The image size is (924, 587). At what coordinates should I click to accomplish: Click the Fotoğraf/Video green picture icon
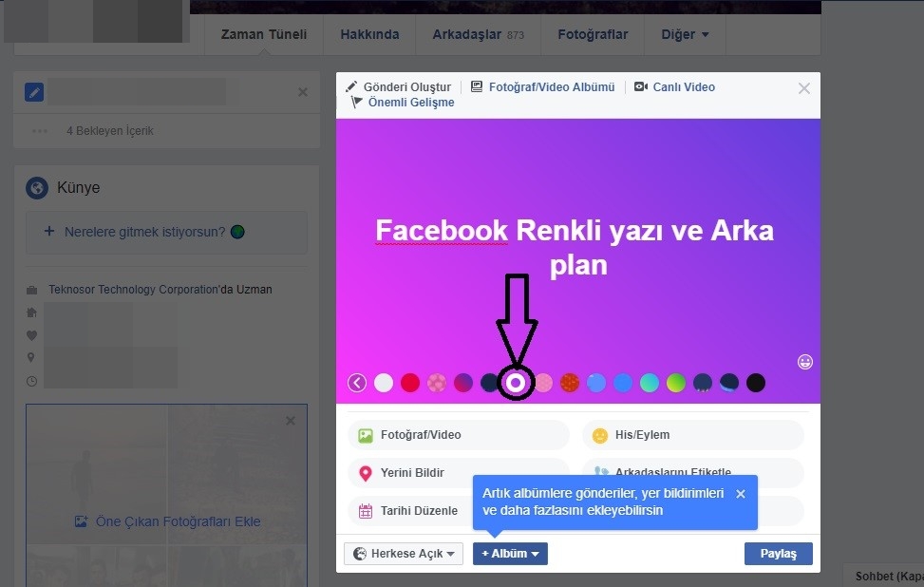(366, 436)
